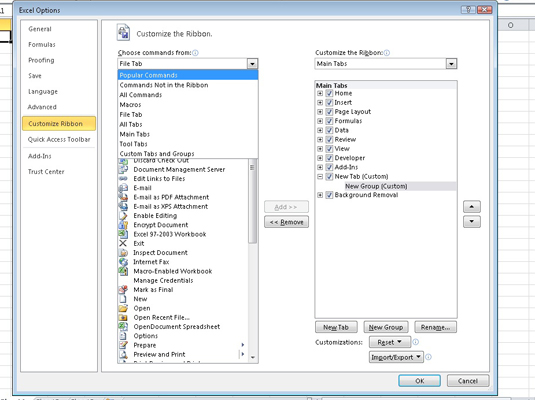
Task: Click the E-mail as XPS Attachment icon
Action: (x=123, y=206)
